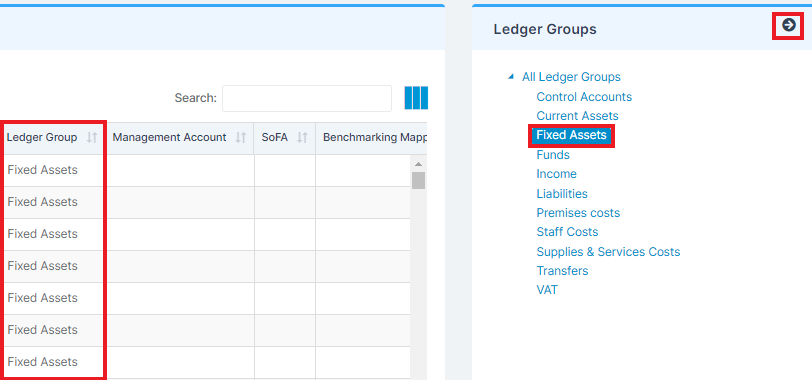Open the Funds ledger group
The width and height of the screenshot is (812, 380).
tap(553, 155)
